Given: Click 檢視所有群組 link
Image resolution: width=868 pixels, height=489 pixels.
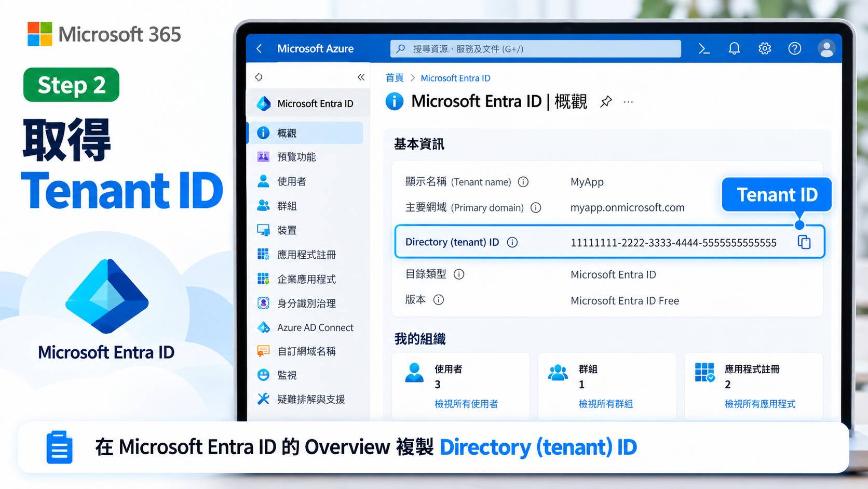Looking at the screenshot, I should [605, 404].
